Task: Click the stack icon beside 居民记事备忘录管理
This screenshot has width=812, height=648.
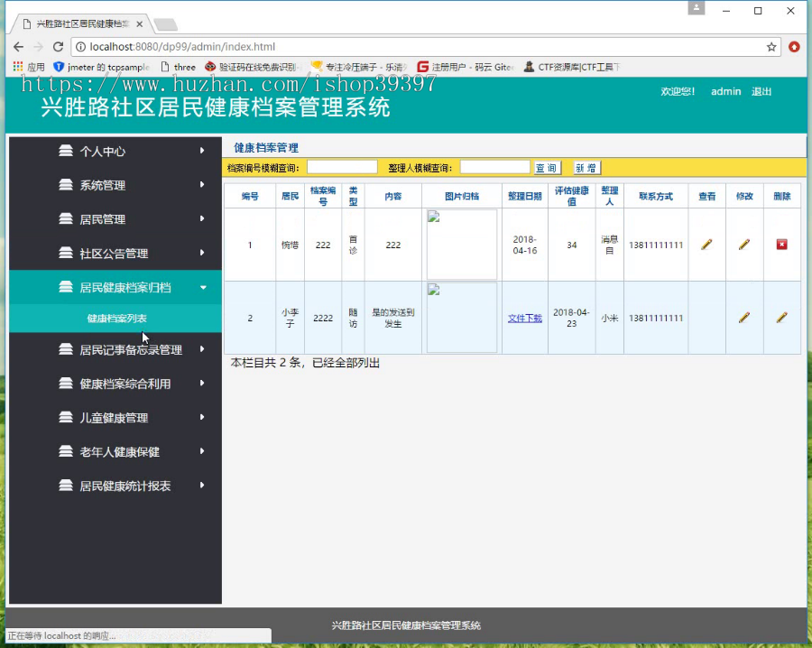Action: (x=66, y=349)
